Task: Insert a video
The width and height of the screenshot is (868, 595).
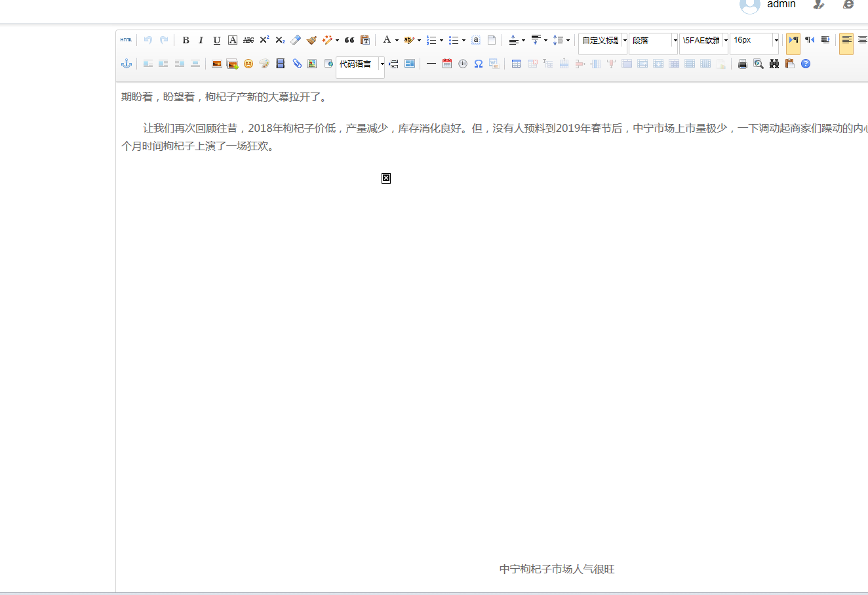Action: 281,64
